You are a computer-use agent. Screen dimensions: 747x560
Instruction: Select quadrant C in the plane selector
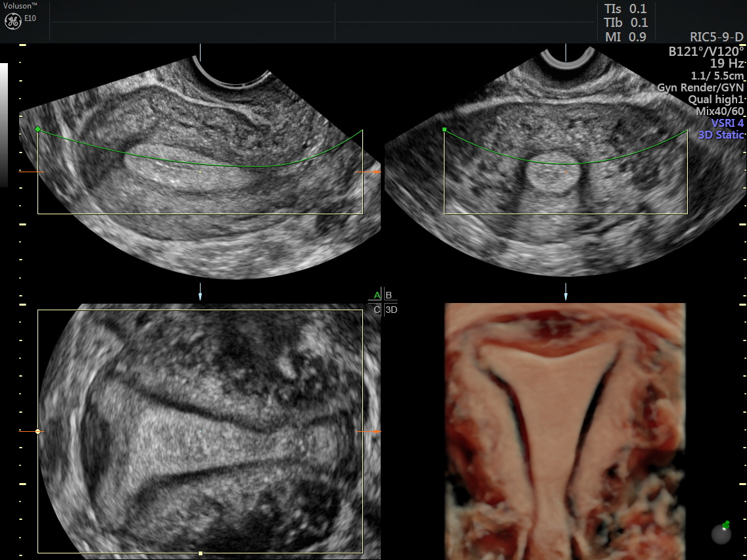(377, 310)
